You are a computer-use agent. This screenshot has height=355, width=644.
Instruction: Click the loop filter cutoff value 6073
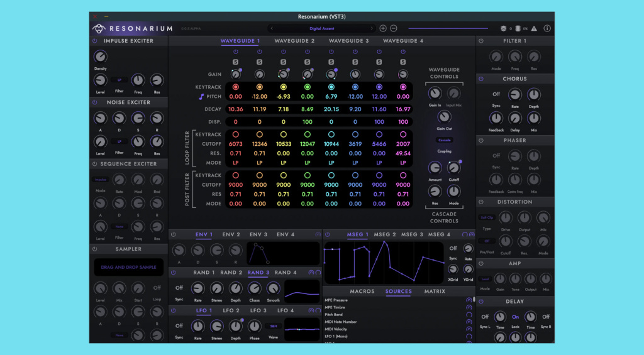[235, 144]
